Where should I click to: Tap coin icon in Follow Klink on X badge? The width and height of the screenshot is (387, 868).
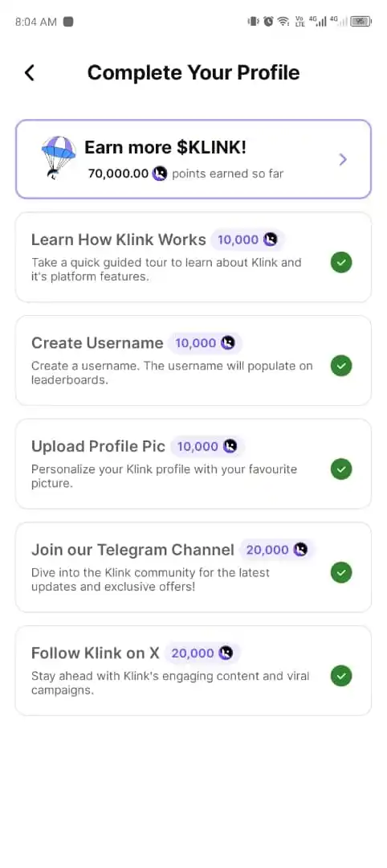226,653
